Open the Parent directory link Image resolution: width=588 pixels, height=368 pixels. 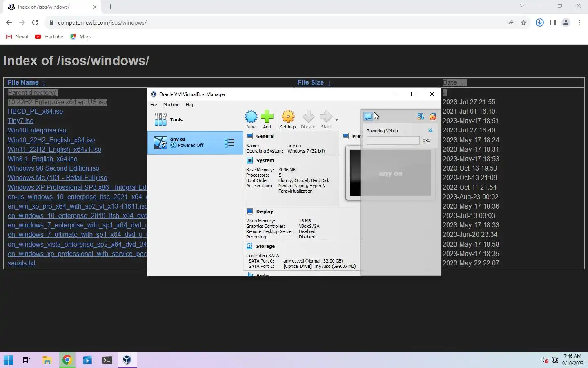(x=32, y=92)
